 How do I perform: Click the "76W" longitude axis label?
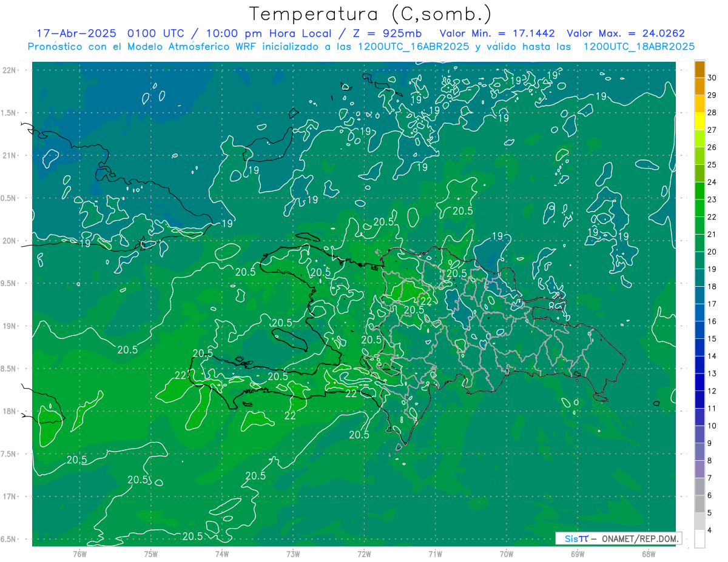(79, 554)
